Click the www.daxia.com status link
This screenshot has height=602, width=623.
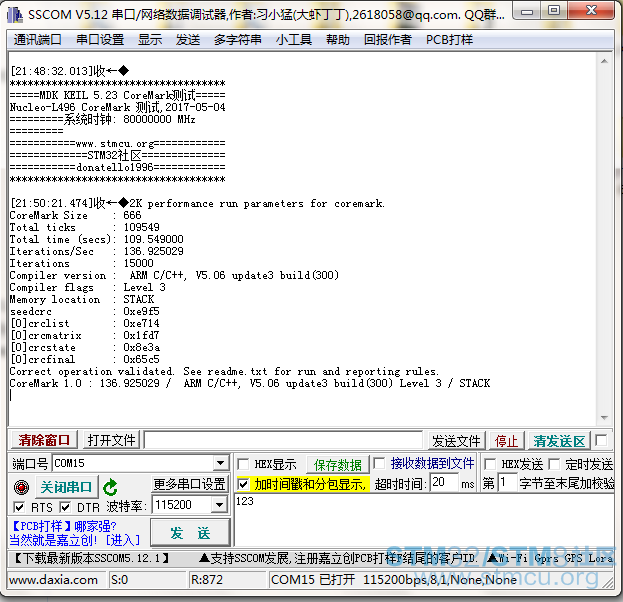pos(53,580)
